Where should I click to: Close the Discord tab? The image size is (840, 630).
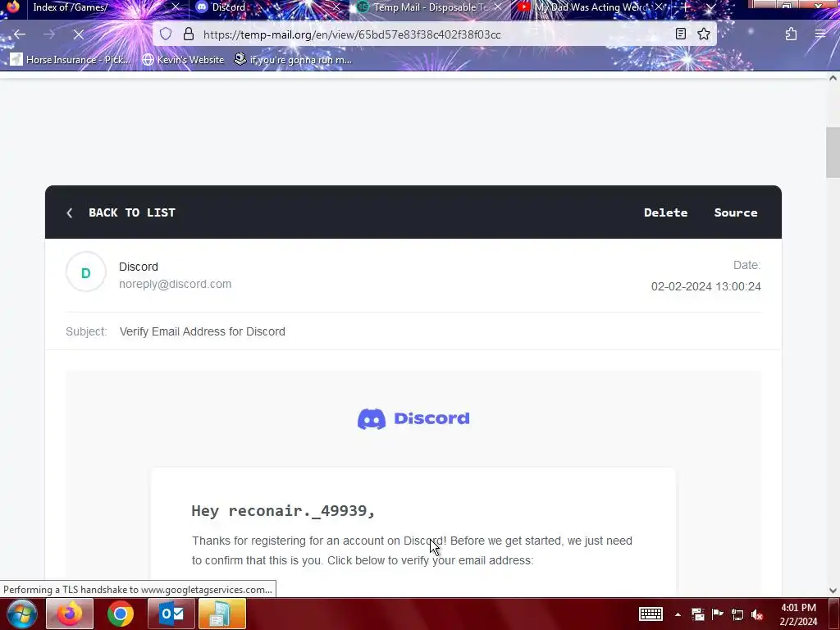coord(336,7)
